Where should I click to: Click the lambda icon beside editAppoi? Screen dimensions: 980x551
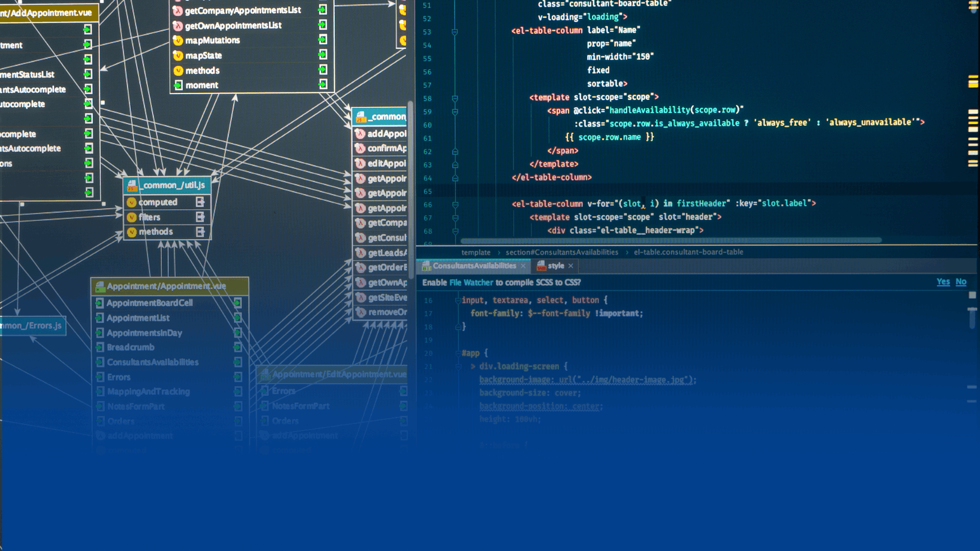point(360,163)
